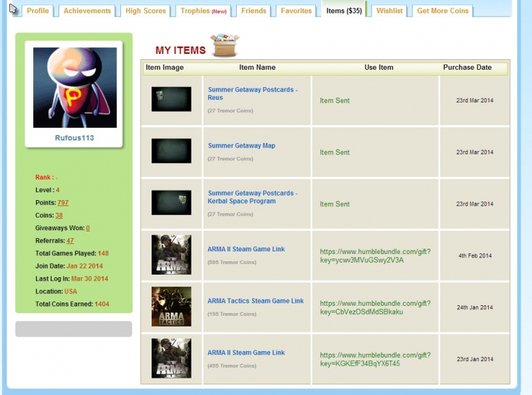Open the 495-coin ARMA II Steam Game Link
Screen dimensions: 532x395
pyautogui.click(x=246, y=352)
